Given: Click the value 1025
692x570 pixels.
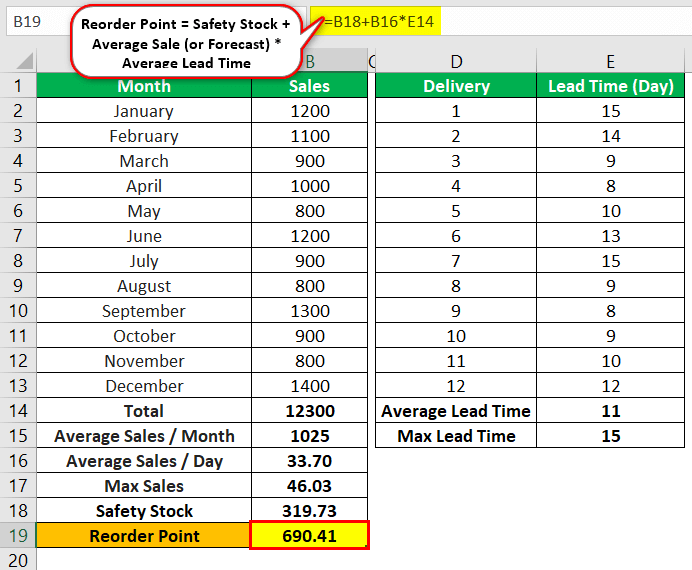Looking at the screenshot, I should coord(309,436).
